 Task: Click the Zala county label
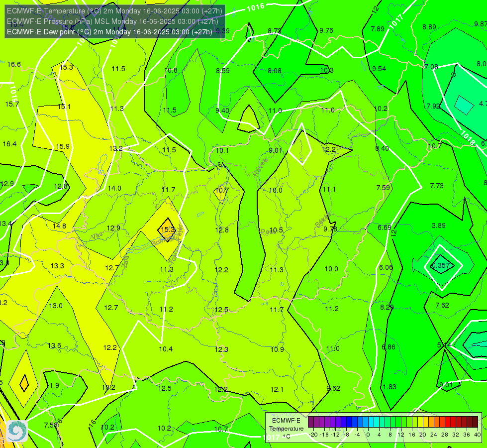pos(125,262)
